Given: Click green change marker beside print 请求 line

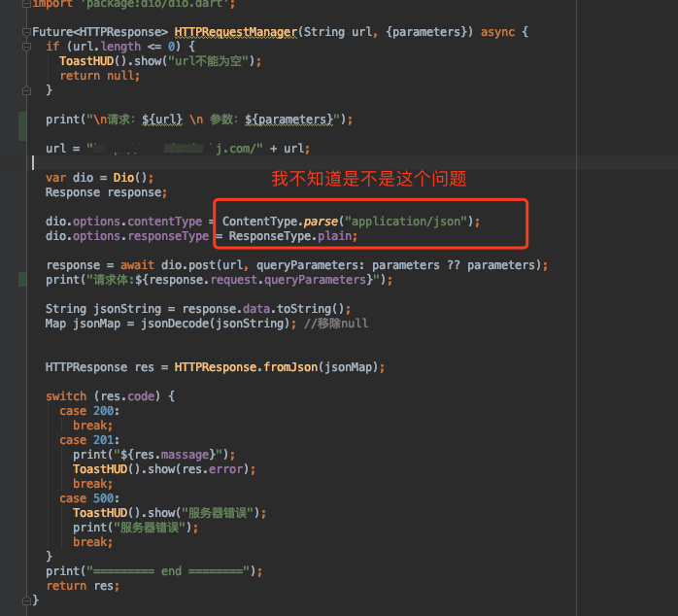Looking at the screenshot, I should [x=22, y=126].
